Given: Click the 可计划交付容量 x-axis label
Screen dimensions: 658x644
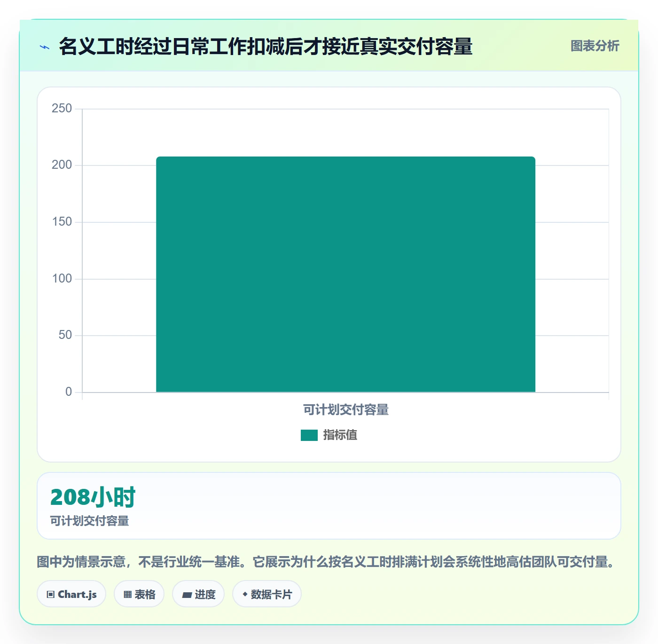Looking at the screenshot, I should click(345, 410).
